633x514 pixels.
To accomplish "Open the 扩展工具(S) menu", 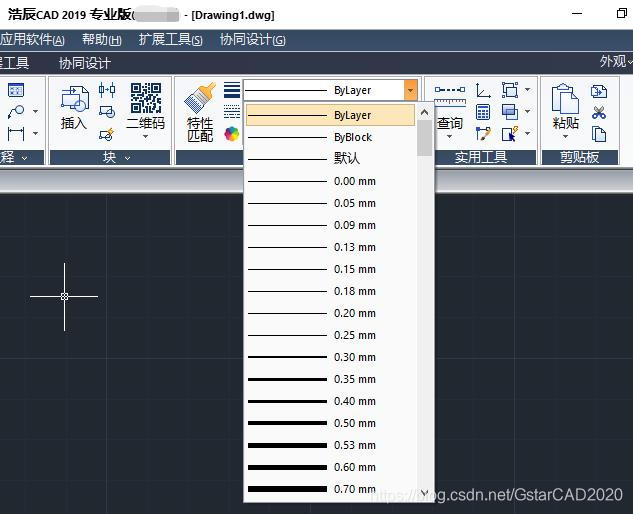I will point(170,40).
